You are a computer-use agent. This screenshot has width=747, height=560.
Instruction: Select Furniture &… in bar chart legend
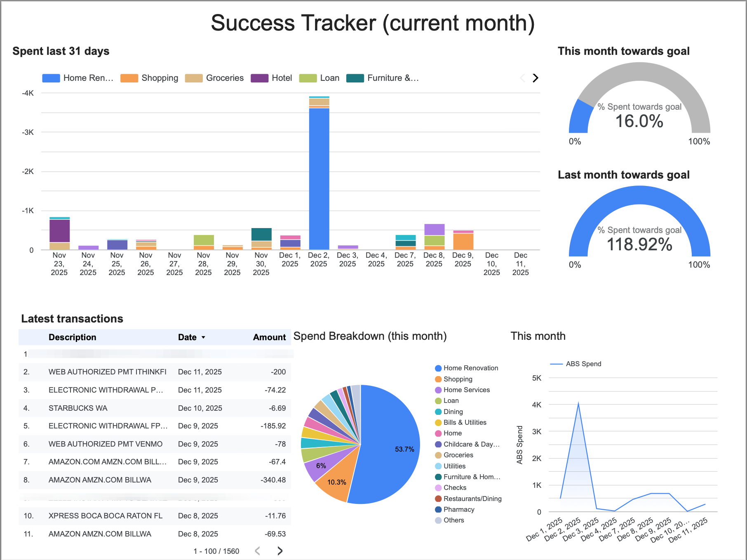click(x=383, y=78)
